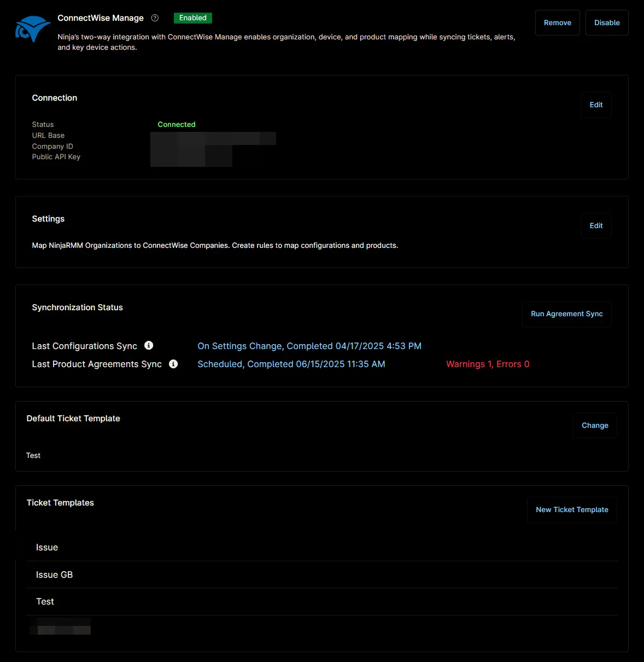Click the Connected status text

(x=177, y=125)
